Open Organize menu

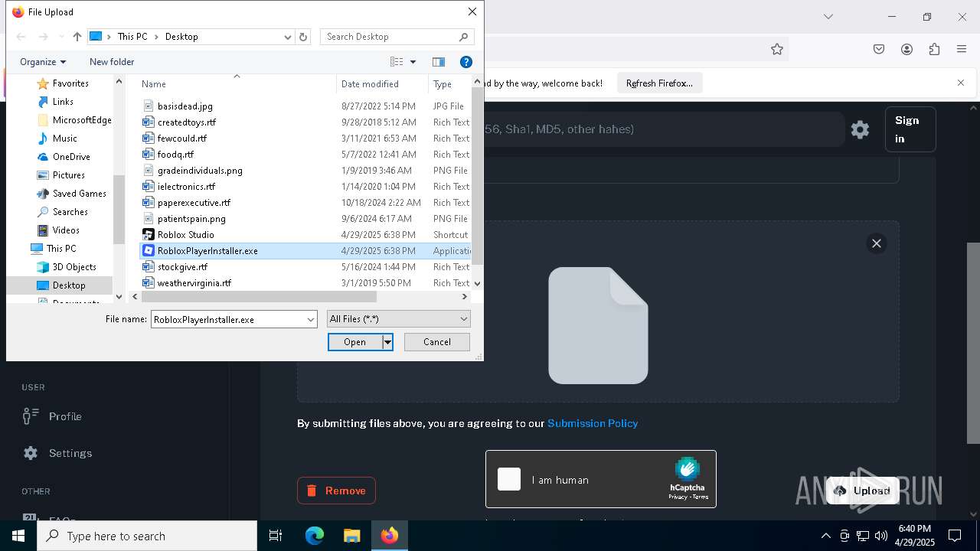tap(43, 62)
